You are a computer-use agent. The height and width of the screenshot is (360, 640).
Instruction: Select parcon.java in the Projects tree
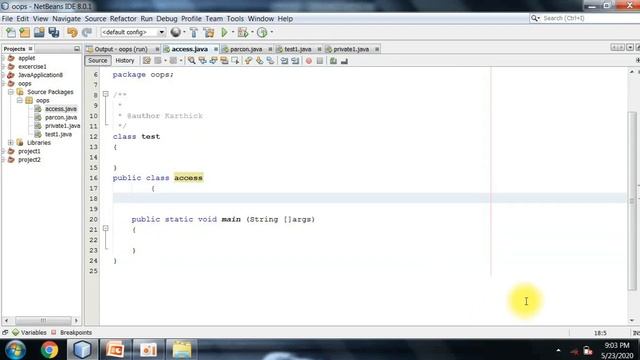tap(60, 118)
